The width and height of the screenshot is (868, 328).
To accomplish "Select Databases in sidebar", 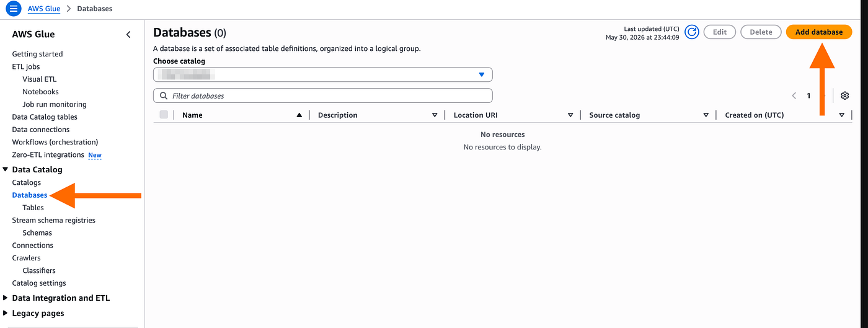I will (30, 195).
